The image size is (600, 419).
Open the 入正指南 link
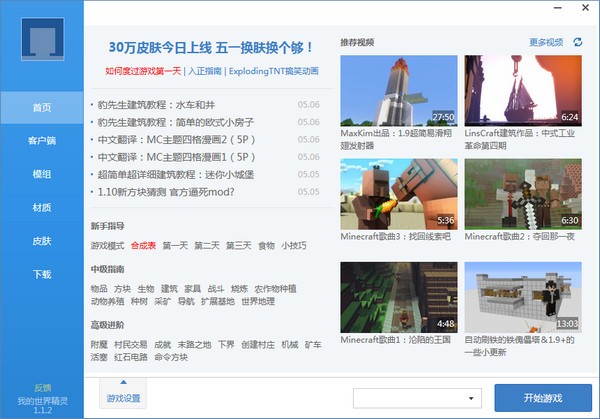pos(205,71)
